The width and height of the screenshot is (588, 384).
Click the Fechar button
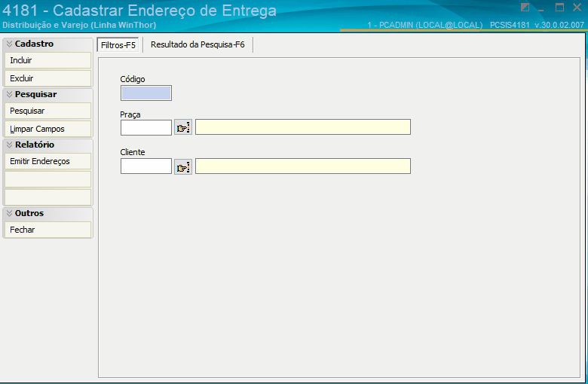[48, 230]
